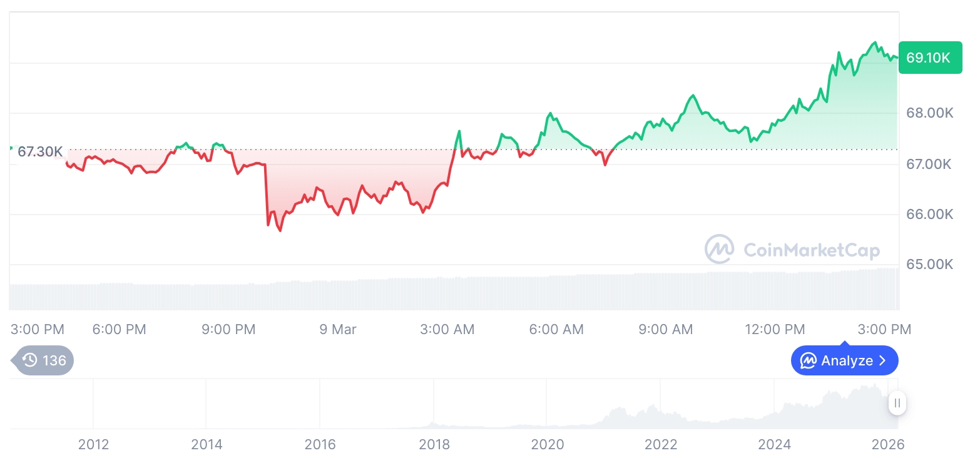This screenshot has height=458, width=980.
Task: Select 2012 in the history navigator
Action: [x=93, y=445]
